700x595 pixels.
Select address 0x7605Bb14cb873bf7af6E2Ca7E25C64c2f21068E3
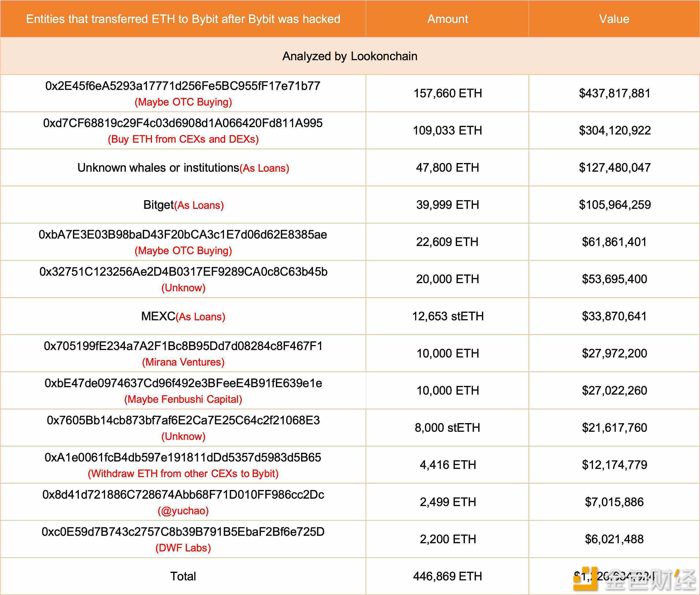(x=183, y=420)
